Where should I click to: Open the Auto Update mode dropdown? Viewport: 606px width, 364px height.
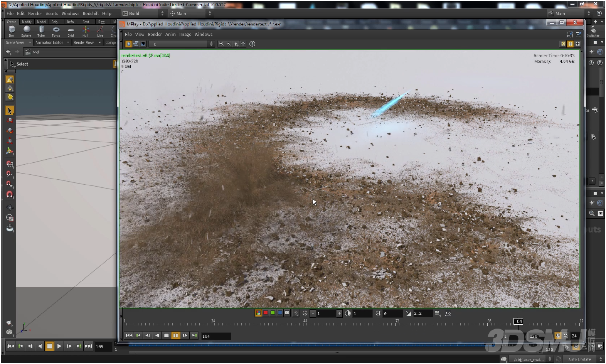point(583,359)
